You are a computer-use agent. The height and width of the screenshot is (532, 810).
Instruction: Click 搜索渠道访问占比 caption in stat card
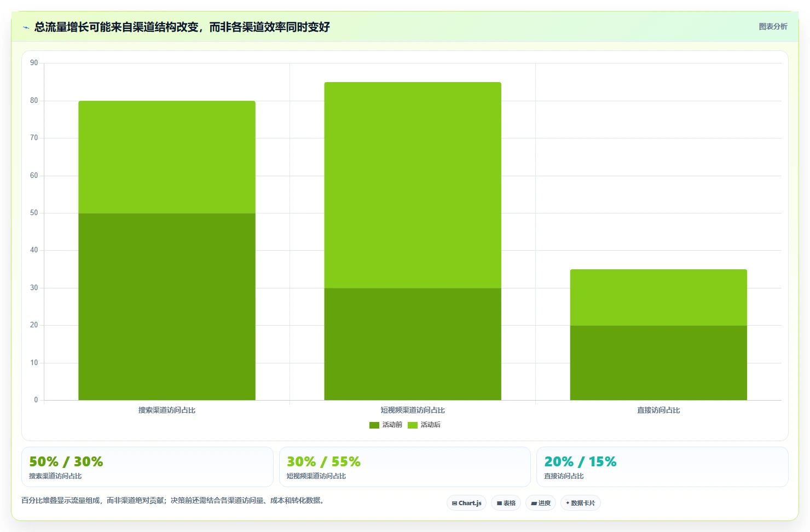[55, 476]
